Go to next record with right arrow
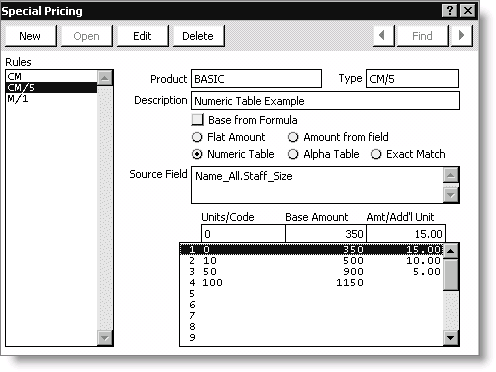This screenshot has height=372, width=496. pyautogui.click(x=462, y=36)
